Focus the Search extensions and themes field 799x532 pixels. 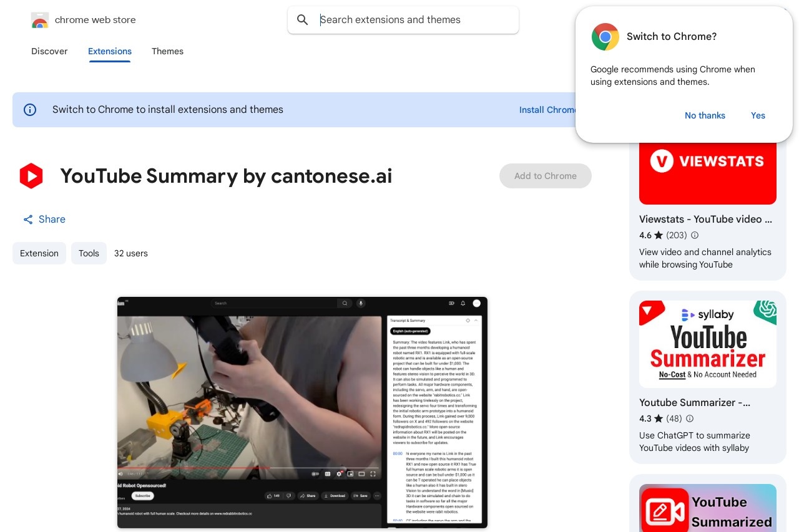(403, 20)
